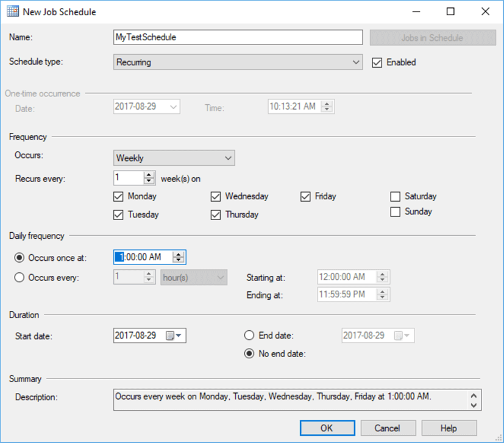Check the Saturday checkbox
The height and width of the screenshot is (443, 504).
point(396,196)
